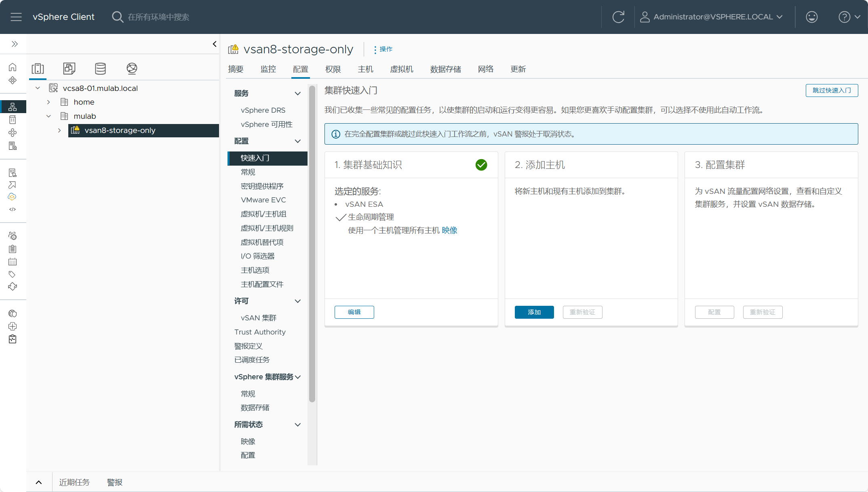Click the configuration menu vertical scrollbar
The width and height of the screenshot is (868, 492).
pos(312,244)
